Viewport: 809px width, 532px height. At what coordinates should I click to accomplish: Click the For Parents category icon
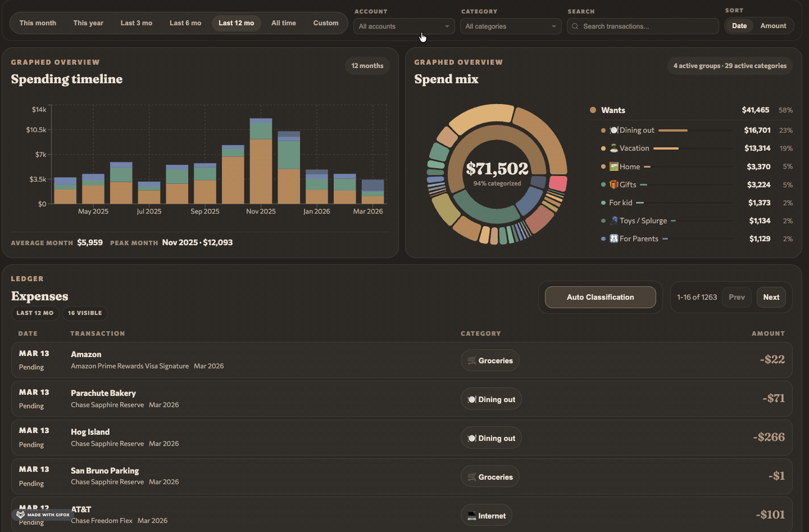613,238
